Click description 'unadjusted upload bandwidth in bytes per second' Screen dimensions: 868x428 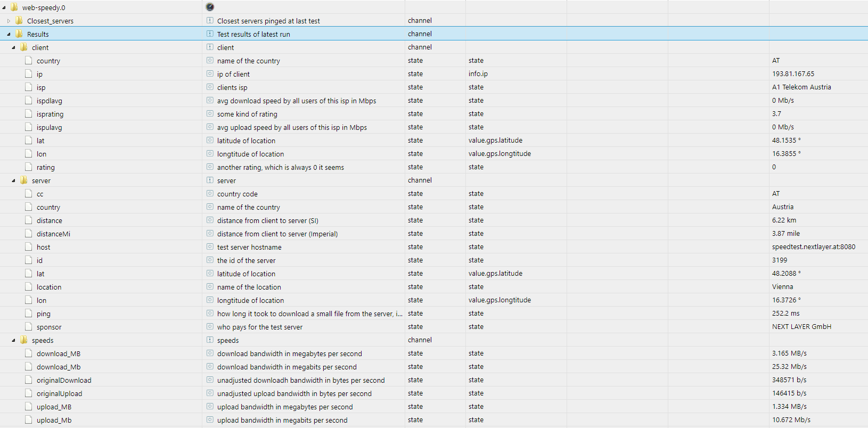(x=294, y=393)
